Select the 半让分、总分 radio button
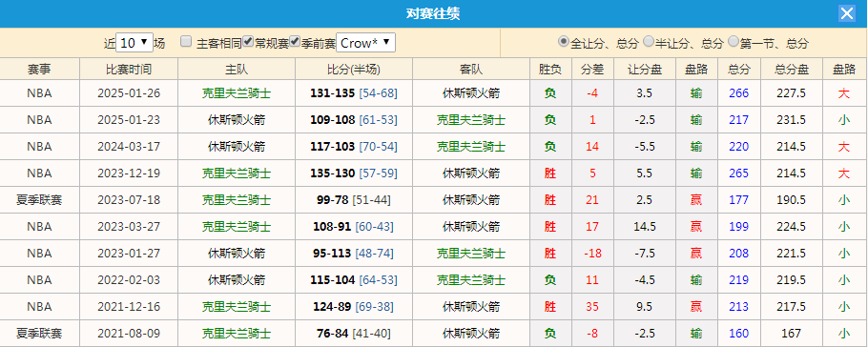The image size is (868, 347). pyautogui.click(x=649, y=42)
